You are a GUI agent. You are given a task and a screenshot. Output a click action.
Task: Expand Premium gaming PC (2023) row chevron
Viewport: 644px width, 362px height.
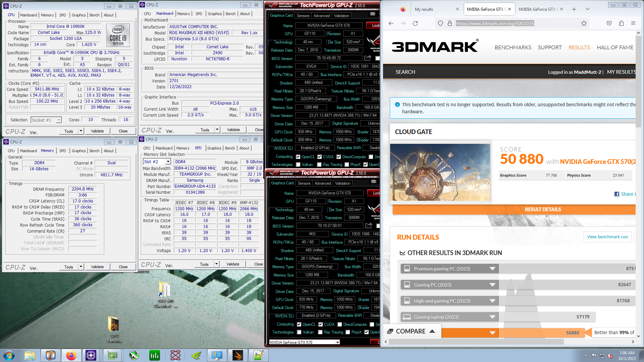[492, 269]
